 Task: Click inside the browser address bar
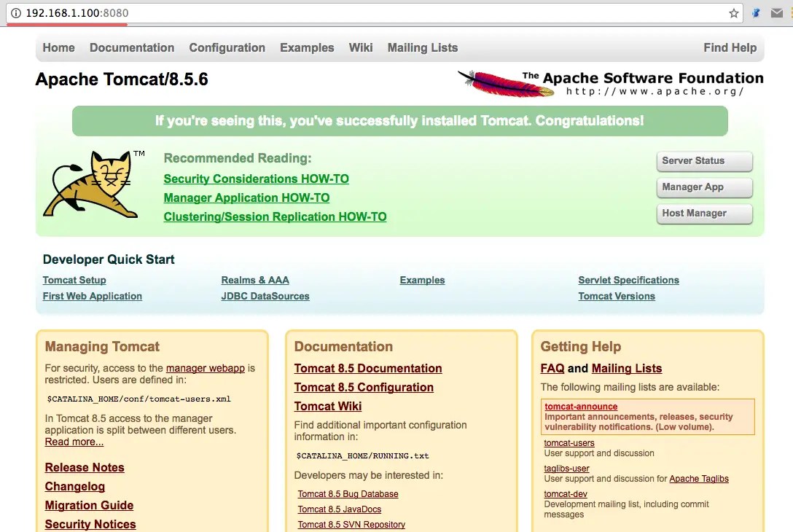click(x=292, y=12)
